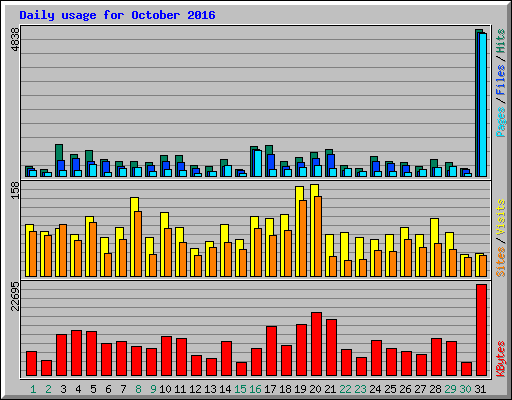
Task: Click the red KBytes bar for day 2
Action: tap(46, 368)
